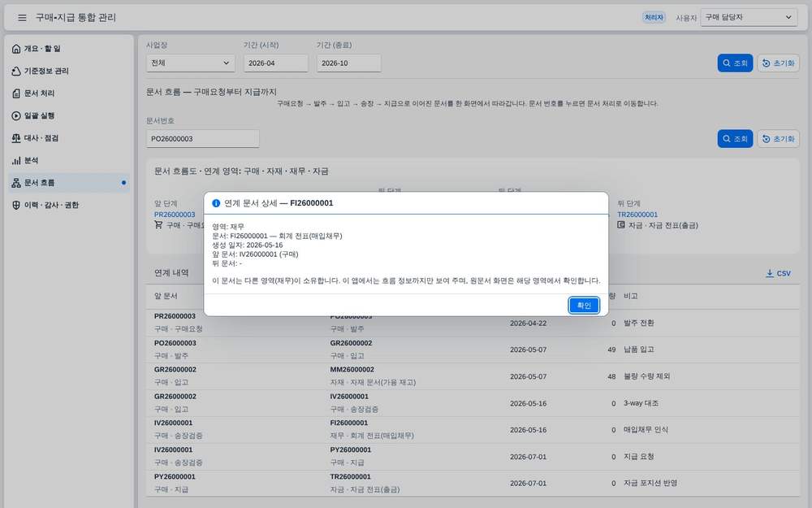Open the hamburger menu icon

pos(22,18)
